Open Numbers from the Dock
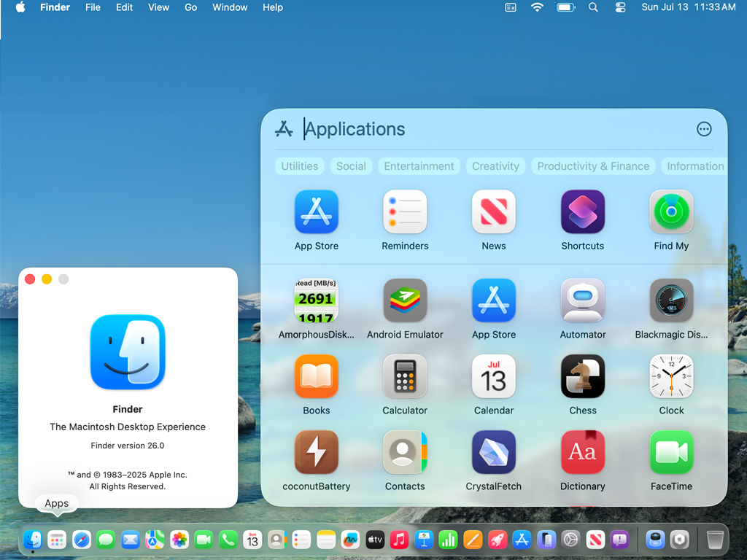This screenshot has width=747, height=560. (448, 540)
